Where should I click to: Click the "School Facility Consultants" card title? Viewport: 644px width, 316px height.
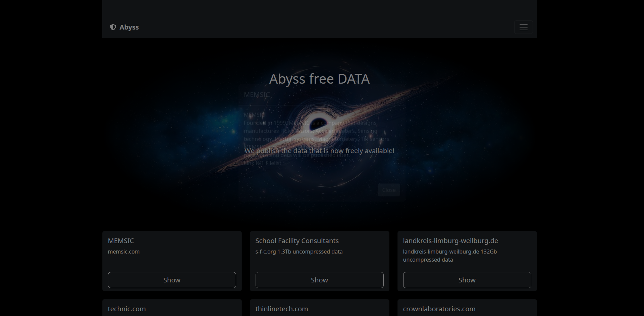click(297, 241)
